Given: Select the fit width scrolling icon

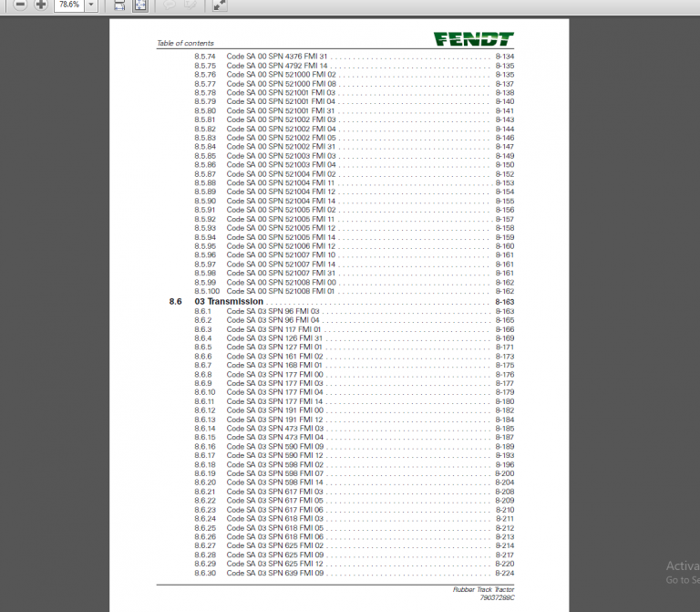Looking at the screenshot, I should pyautogui.click(x=119, y=5).
